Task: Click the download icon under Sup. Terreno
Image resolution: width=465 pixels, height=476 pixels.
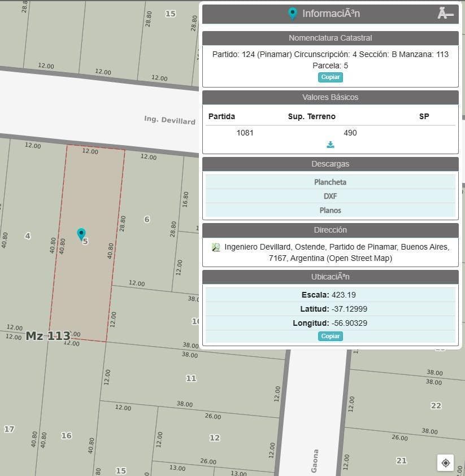Action: pos(331,145)
